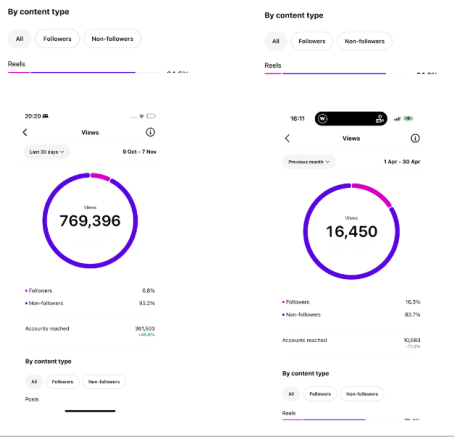This screenshot has height=437, width=454.
Task: Tap the green charging battery icon at 16:11
Action: click(408, 118)
